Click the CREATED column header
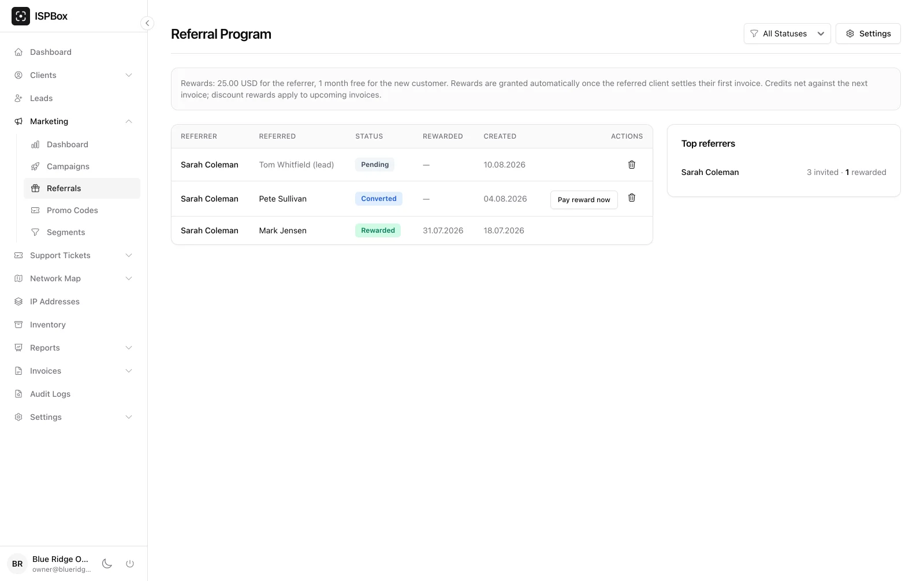Viewport: 924px width, 581px height. tap(500, 136)
